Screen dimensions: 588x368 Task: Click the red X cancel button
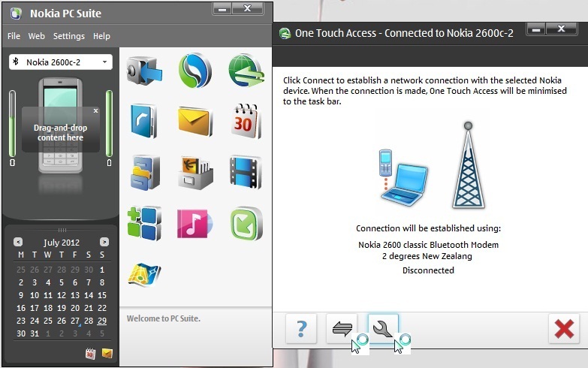pyautogui.click(x=564, y=329)
